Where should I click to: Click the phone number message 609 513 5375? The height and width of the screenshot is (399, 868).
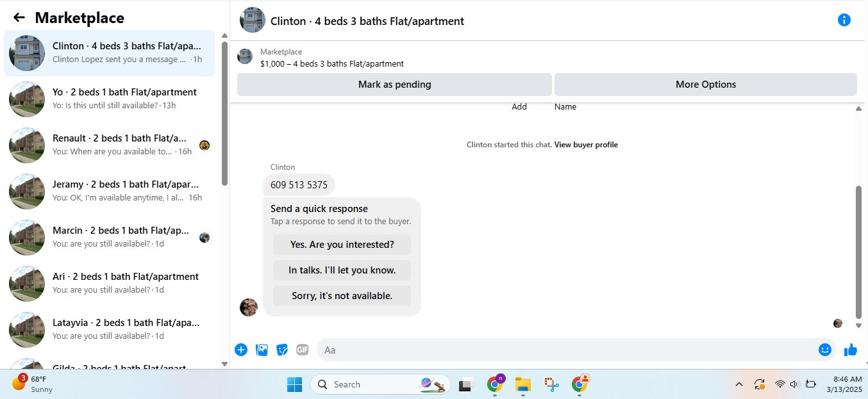pyautogui.click(x=299, y=185)
